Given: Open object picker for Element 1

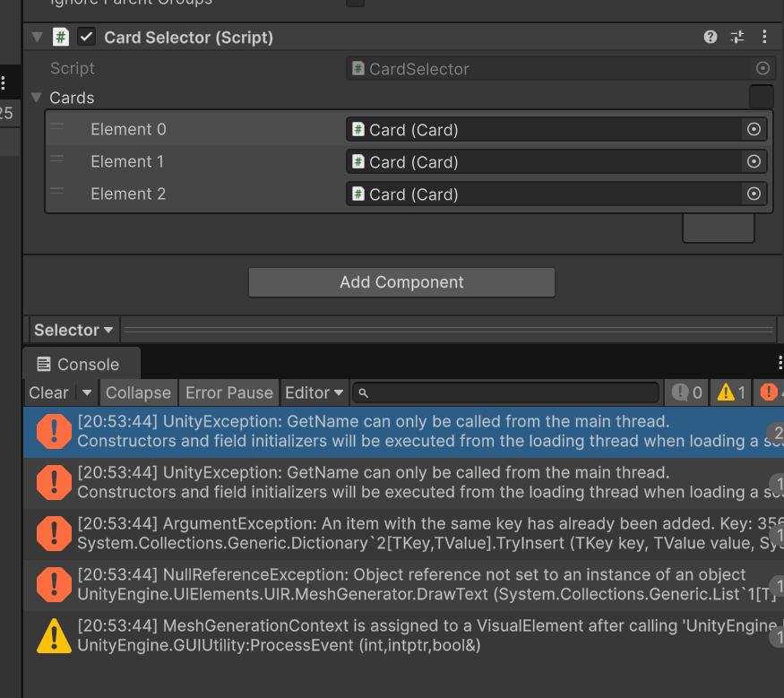Looking at the screenshot, I should 754,162.
